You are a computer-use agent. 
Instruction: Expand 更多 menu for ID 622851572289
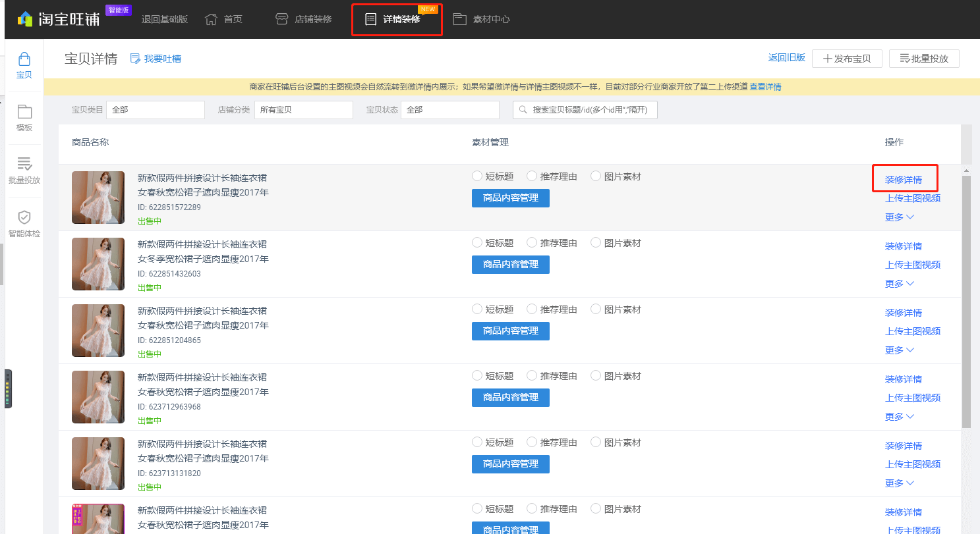[x=900, y=217]
